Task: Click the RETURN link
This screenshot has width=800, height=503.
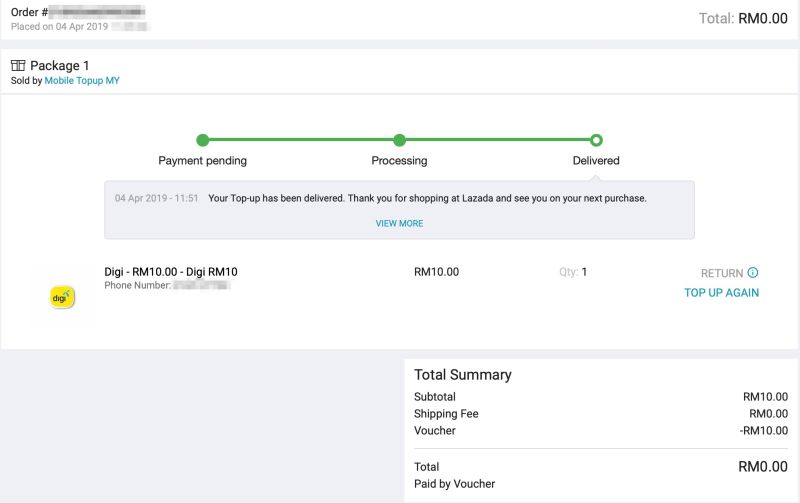Action: point(722,273)
